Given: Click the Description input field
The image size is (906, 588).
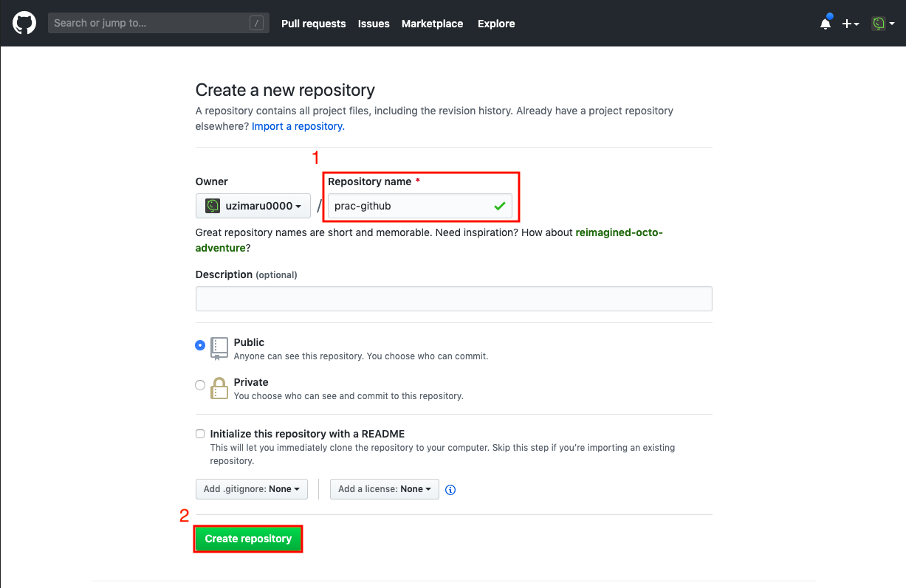Looking at the screenshot, I should [453, 299].
